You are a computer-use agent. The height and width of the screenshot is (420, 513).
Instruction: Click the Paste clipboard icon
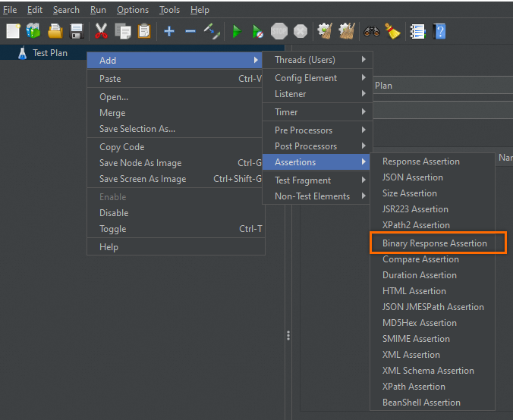(x=144, y=31)
